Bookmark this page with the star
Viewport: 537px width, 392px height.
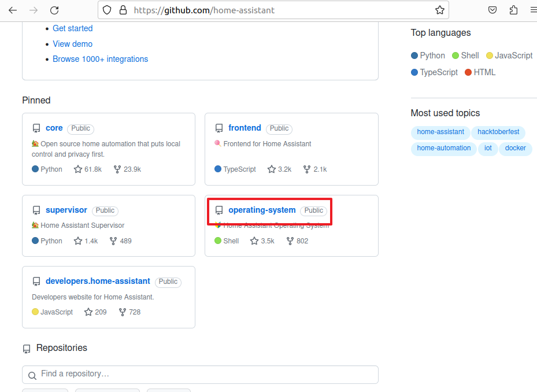coord(440,10)
